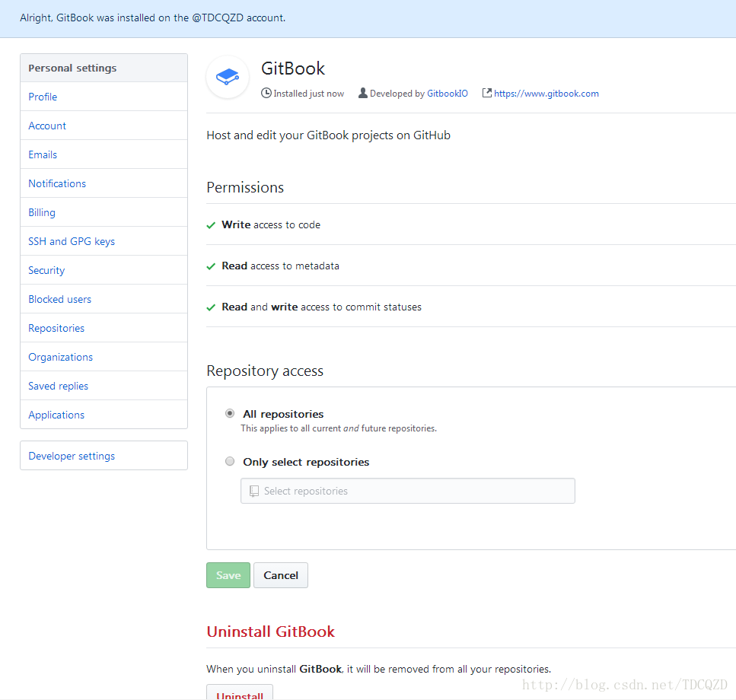Click 'Read and write access to commit statuses'
The width and height of the screenshot is (736, 700).
point(321,307)
